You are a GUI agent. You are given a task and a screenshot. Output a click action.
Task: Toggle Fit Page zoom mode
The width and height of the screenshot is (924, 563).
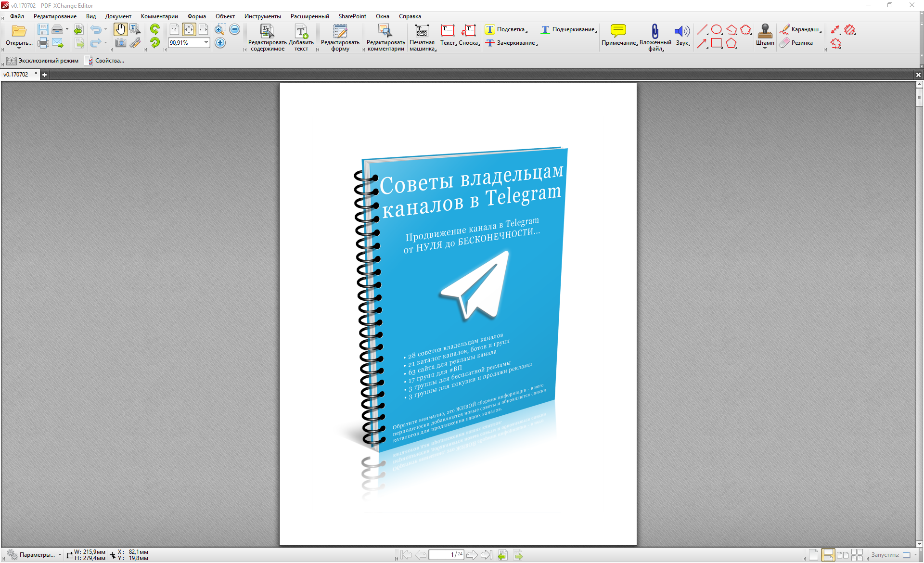tap(189, 30)
